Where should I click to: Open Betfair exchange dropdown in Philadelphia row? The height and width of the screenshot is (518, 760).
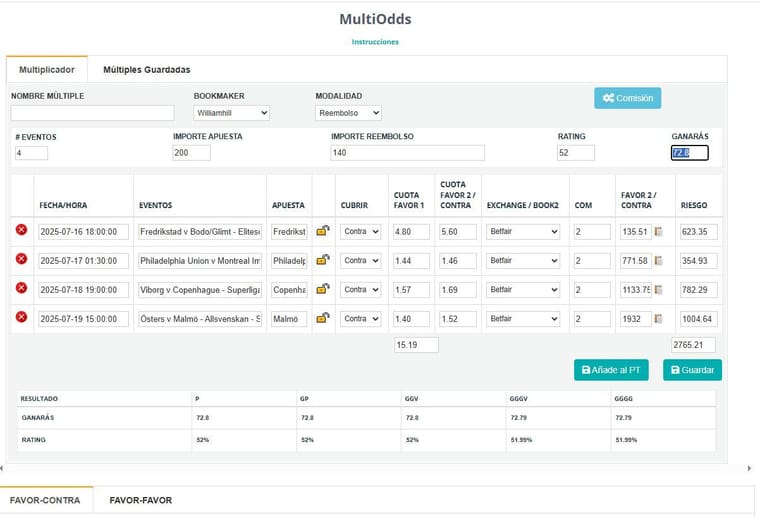(x=523, y=261)
